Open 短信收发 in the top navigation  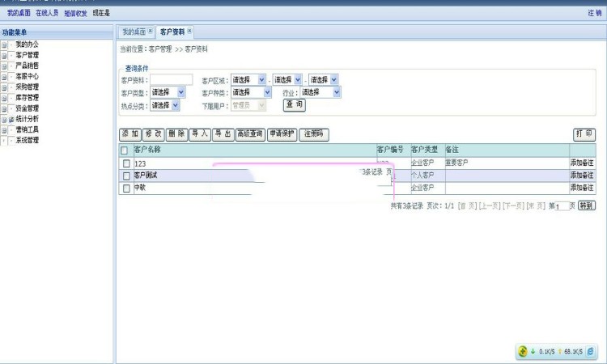[x=75, y=13]
